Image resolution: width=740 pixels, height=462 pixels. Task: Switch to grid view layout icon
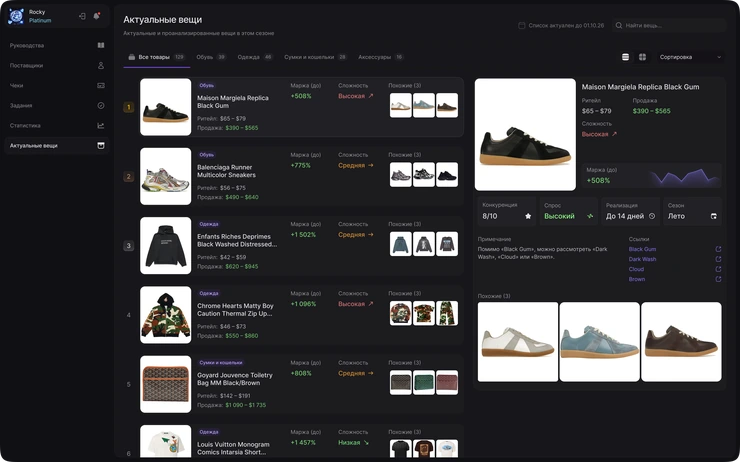(x=642, y=57)
